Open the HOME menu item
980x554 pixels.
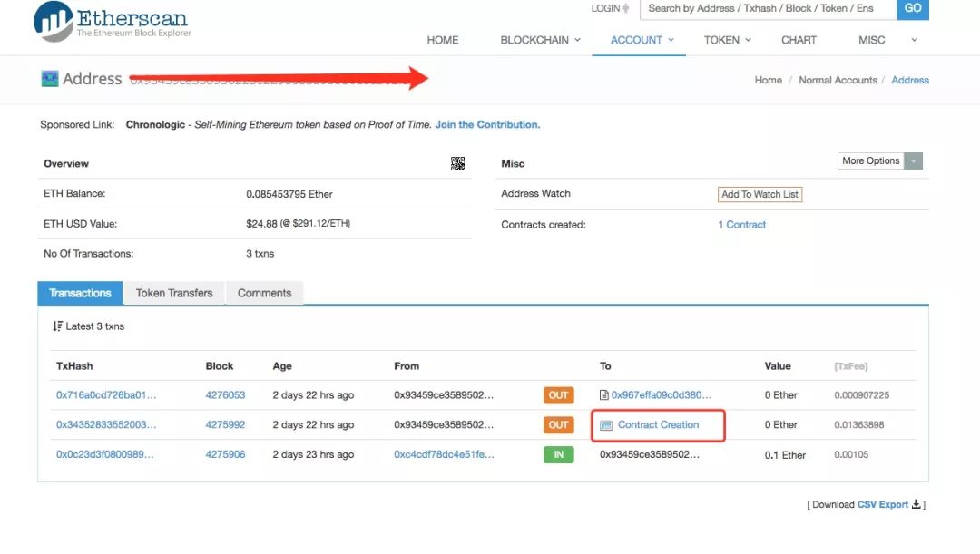(443, 40)
